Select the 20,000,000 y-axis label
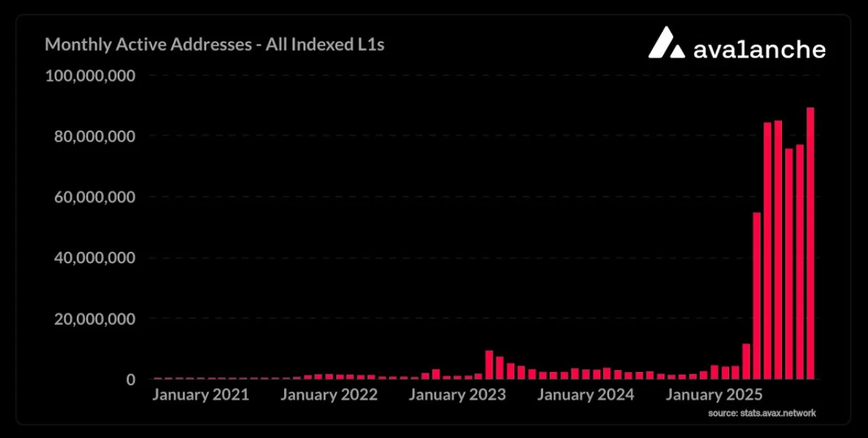 [x=94, y=319]
